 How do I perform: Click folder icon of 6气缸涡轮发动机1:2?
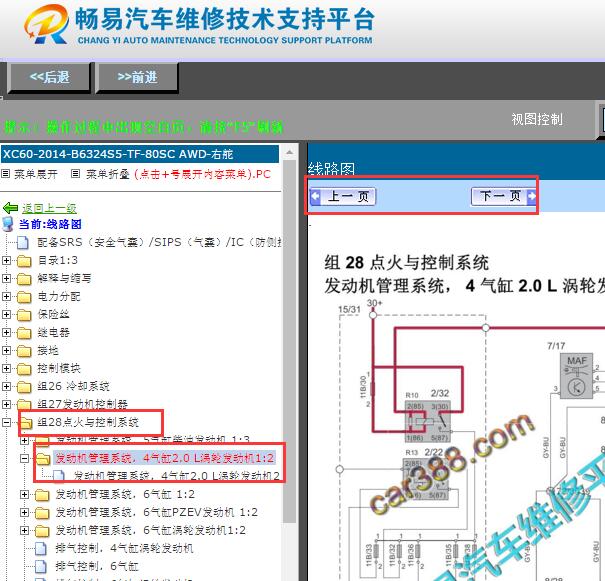click(x=42, y=531)
